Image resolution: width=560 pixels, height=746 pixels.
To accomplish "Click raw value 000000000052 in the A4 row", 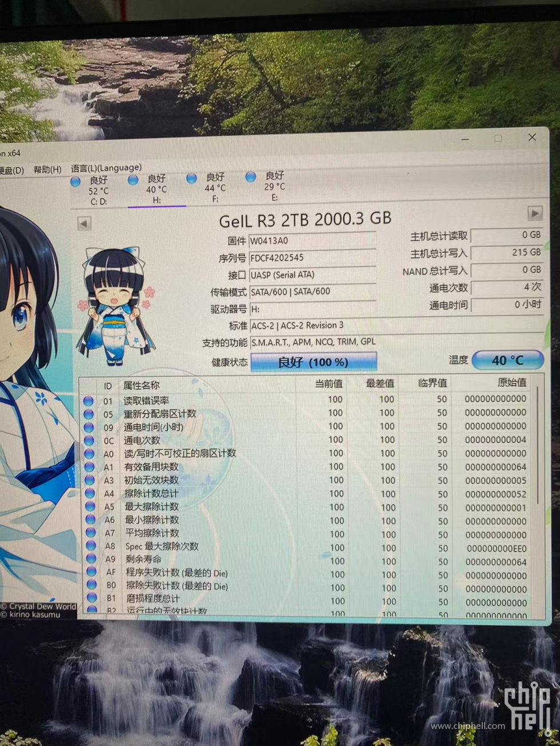I will [x=496, y=494].
